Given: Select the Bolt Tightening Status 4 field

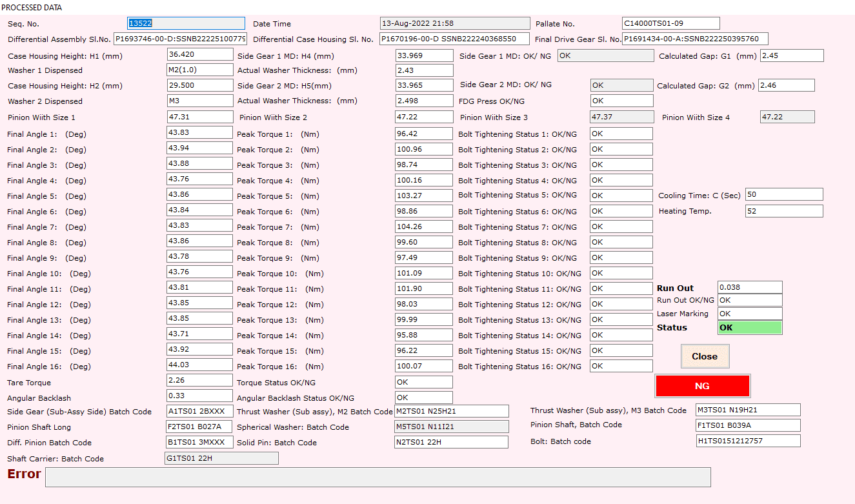Looking at the screenshot, I should point(621,180).
